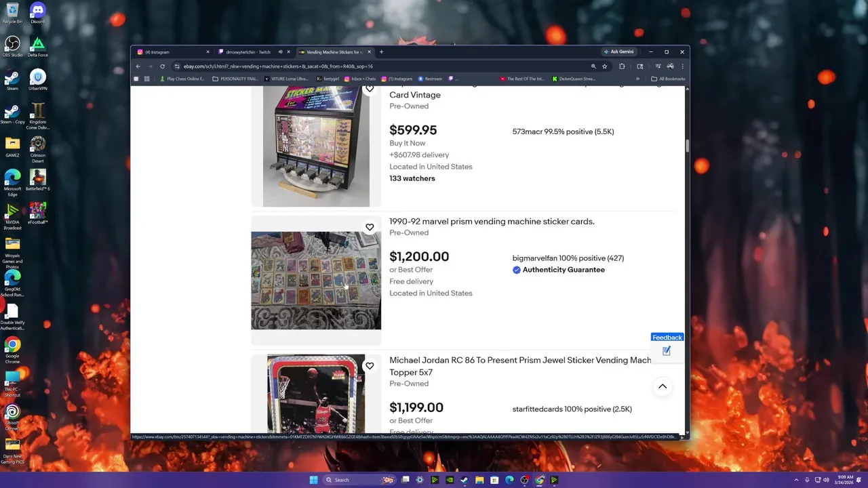Open Ubisoft Connect desktop shortcut
Image resolution: width=868 pixels, height=488 pixels.
click(x=12, y=418)
